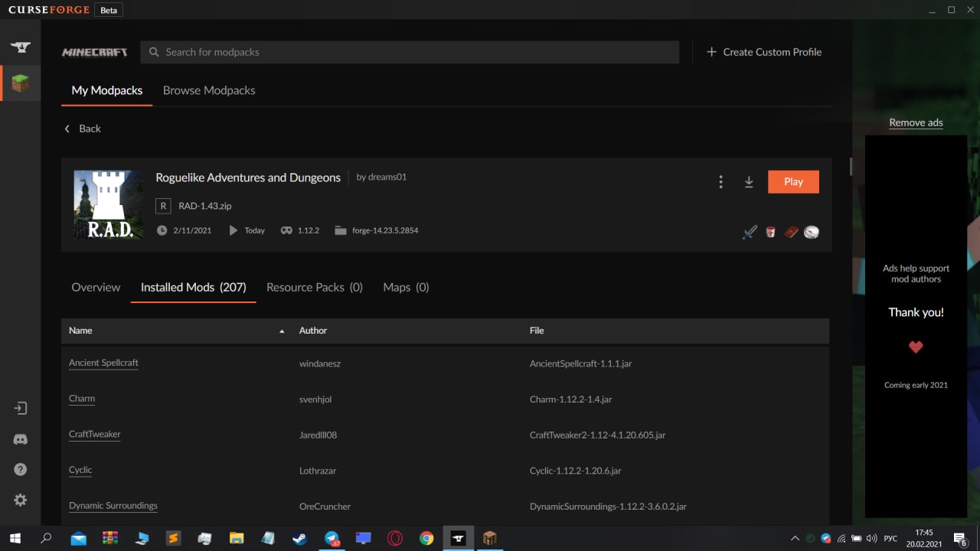Click the red cup category icon on modpack card
Image resolution: width=980 pixels, height=551 pixels.
[771, 232]
